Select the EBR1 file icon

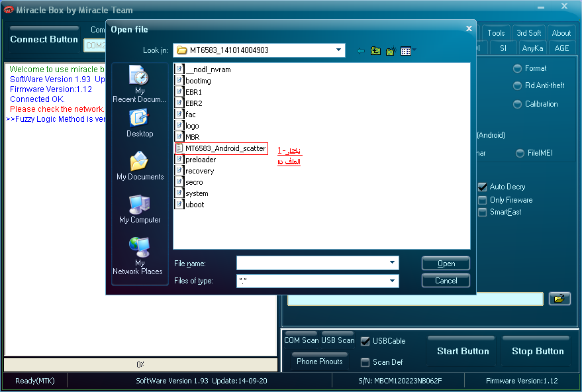179,91
